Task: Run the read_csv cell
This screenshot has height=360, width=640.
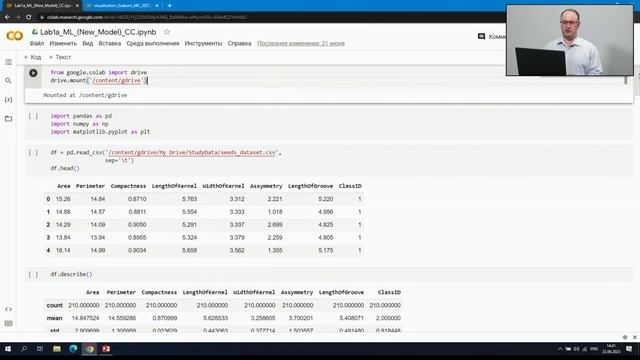Action: click(x=33, y=152)
